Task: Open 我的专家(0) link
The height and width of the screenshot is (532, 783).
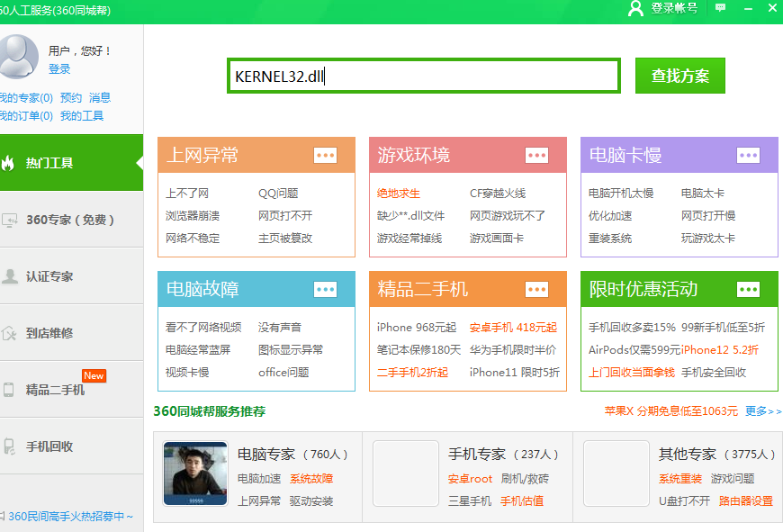Action: tap(26, 97)
